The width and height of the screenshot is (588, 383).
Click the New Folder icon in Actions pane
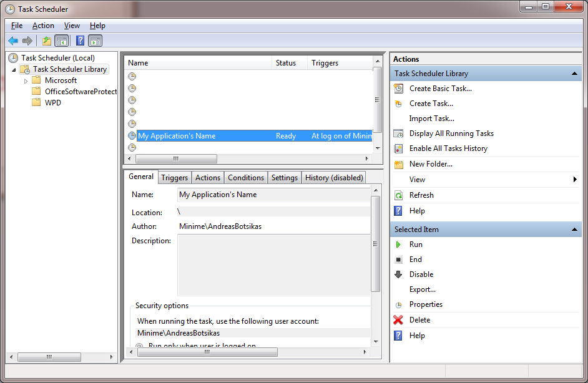(x=398, y=164)
